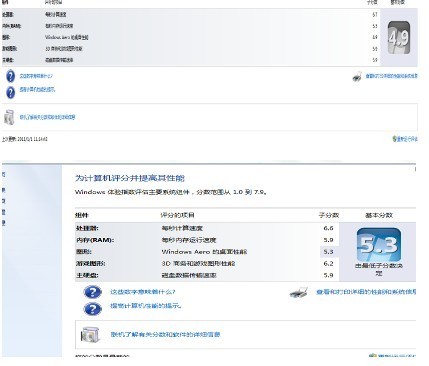Image resolution: width=429 pixels, height=366 pixels.
Task: Click description 磁盘数据传输速度
Action: tap(189, 275)
